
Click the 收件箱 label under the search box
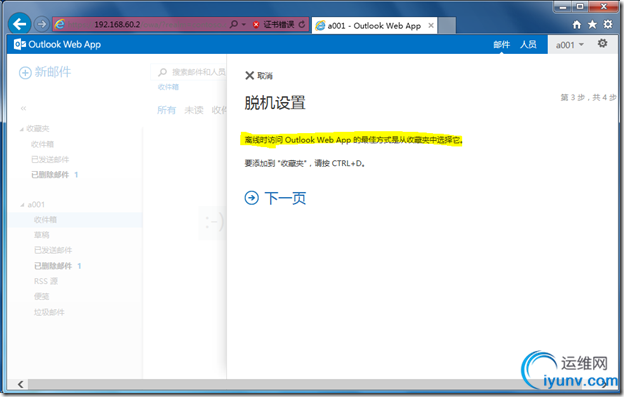pyautogui.click(x=168, y=87)
